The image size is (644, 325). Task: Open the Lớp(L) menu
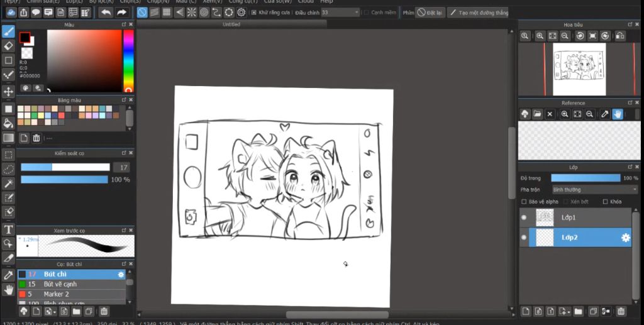point(74,2)
